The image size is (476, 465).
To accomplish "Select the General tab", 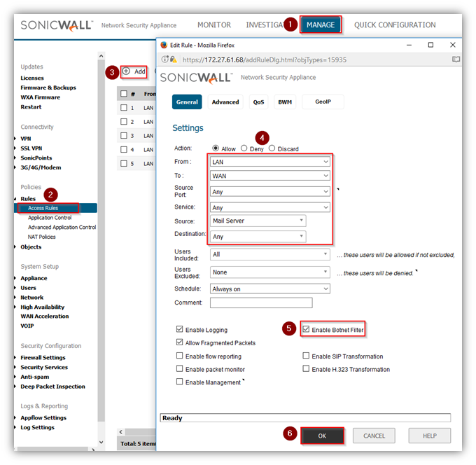I will [x=187, y=102].
